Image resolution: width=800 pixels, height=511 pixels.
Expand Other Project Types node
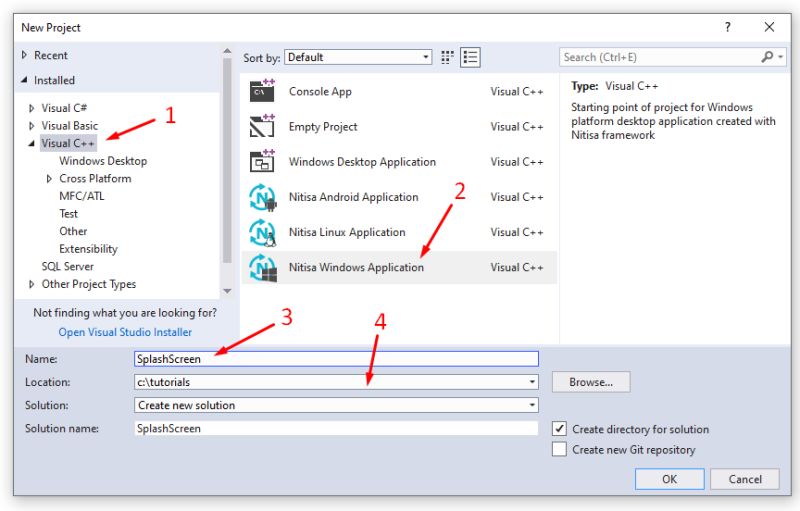click(32, 284)
